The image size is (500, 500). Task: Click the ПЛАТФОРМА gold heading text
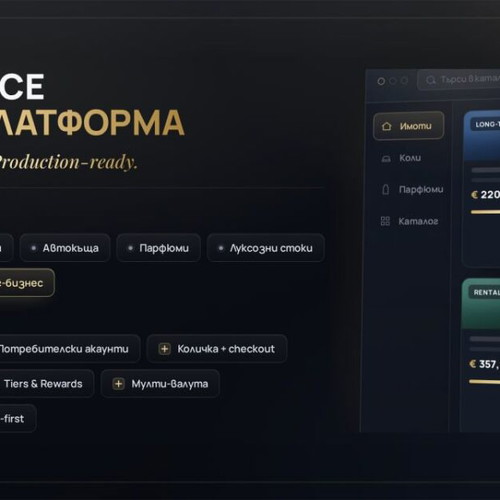coord(92,123)
